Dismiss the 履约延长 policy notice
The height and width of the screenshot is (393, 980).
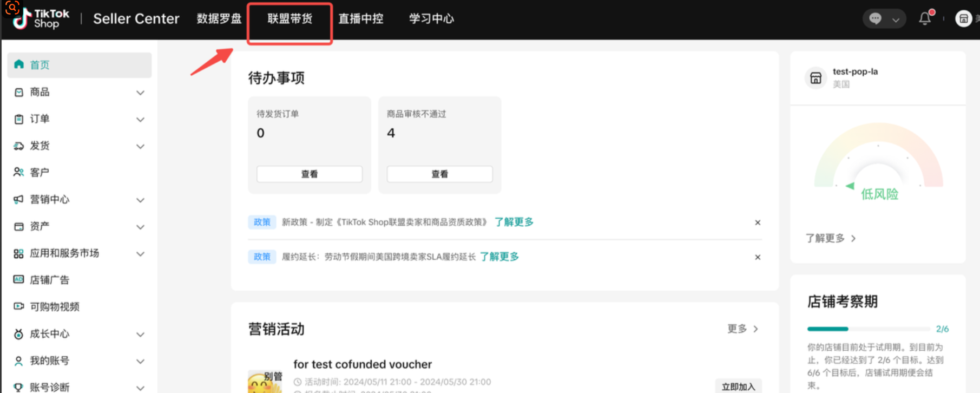[x=758, y=257]
